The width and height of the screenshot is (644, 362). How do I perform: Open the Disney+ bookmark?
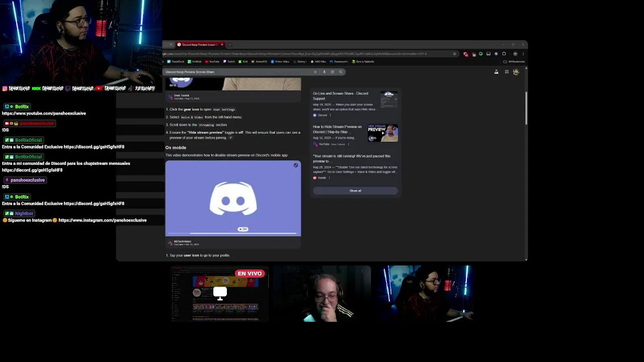(300, 61)
